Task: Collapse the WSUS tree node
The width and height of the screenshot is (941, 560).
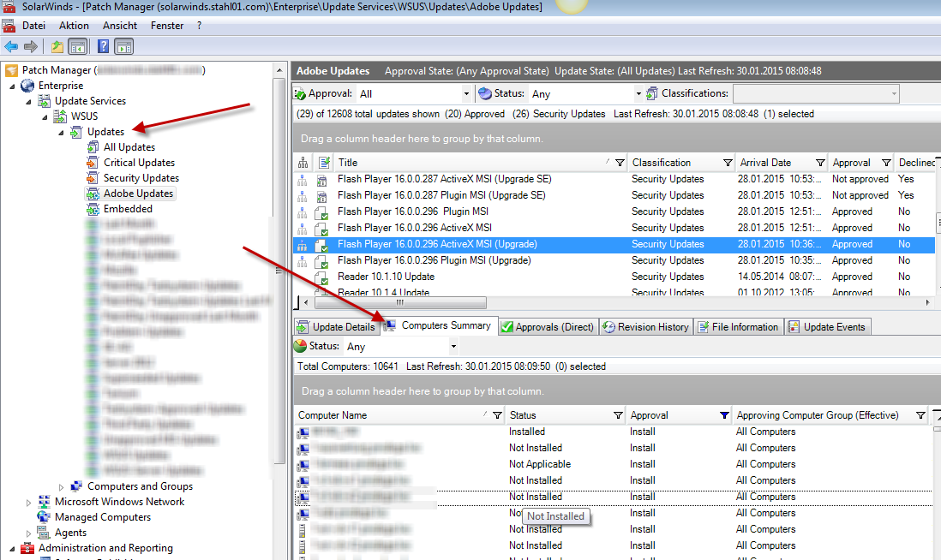Action: coord(45,117)
